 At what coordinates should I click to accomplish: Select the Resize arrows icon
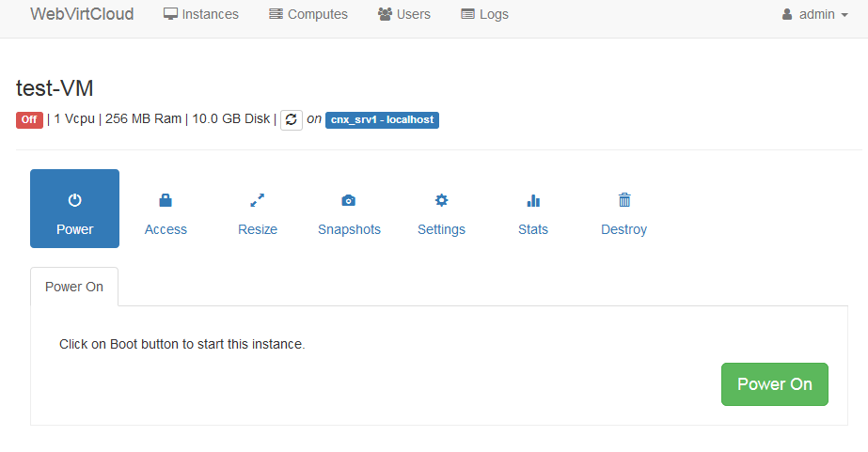257,200
